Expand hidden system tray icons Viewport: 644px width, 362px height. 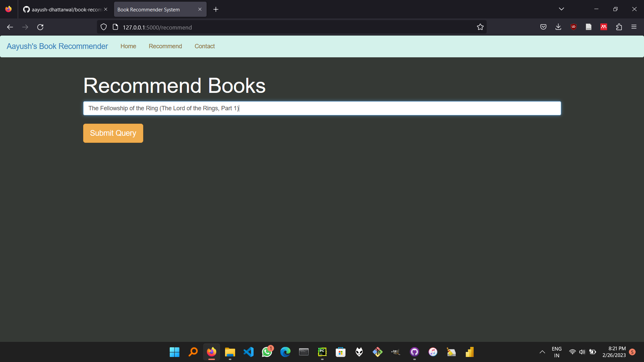click(x=542, y=352)
